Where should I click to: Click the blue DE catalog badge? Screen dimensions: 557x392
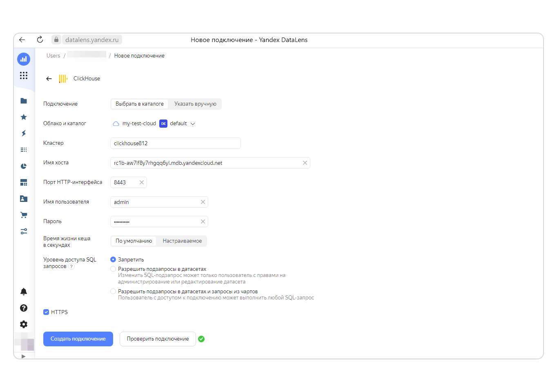(x=163, y=124)
